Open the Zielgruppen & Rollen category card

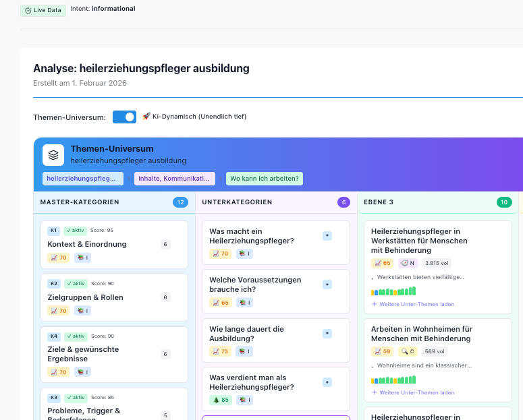115,297
